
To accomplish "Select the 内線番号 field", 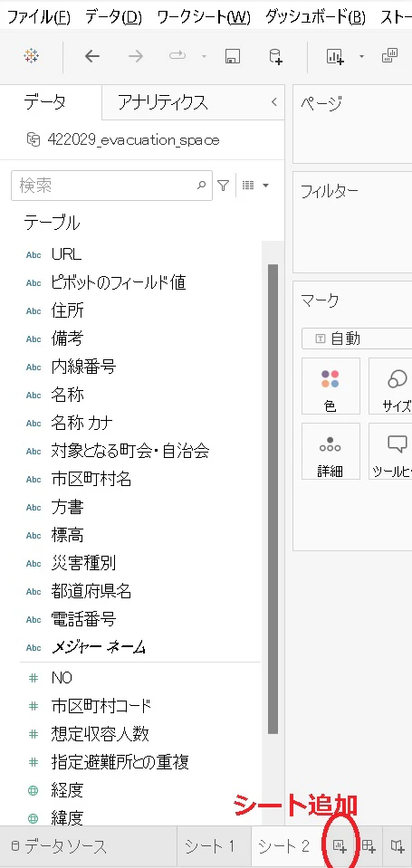I will point(83,367).
